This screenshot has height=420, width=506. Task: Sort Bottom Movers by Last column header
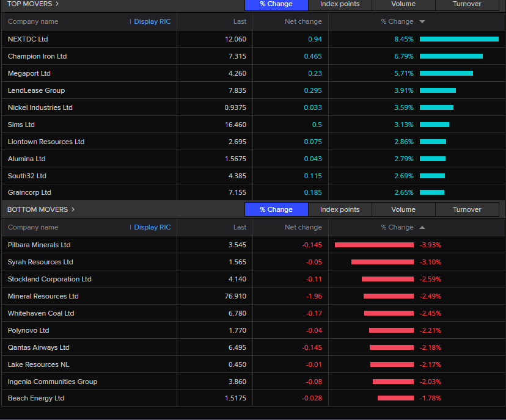click(x=240, y=227)
